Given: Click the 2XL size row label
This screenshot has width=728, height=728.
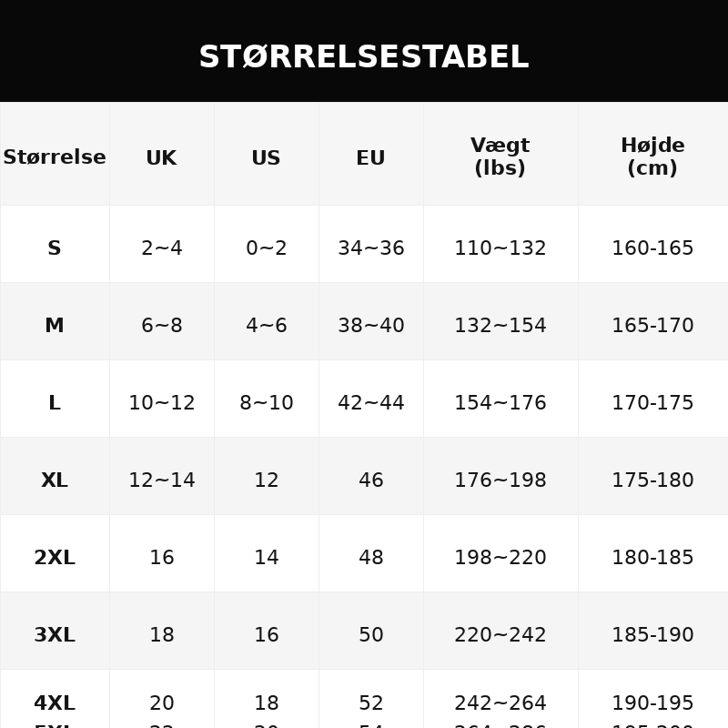Looking at the screenshot, I should [55, 557].
